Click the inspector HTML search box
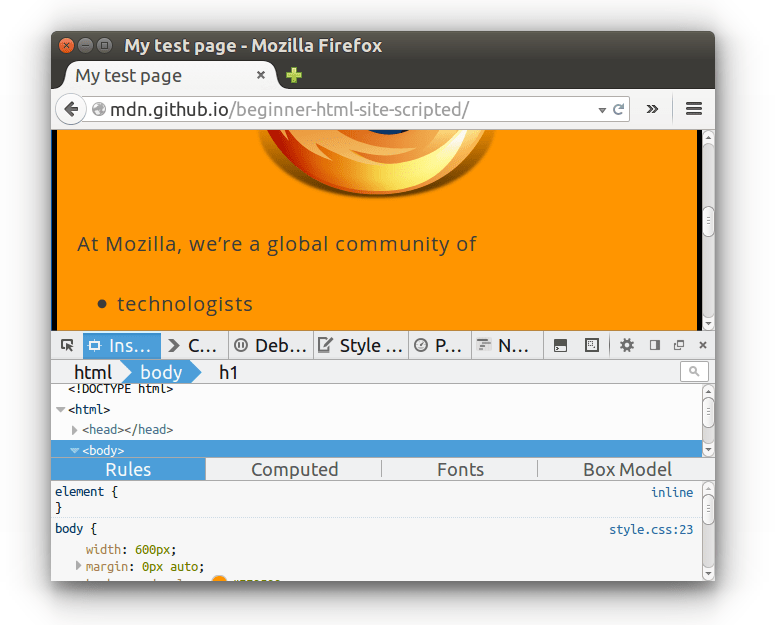This screenshot has height=625, width=775. click(694, 372)
